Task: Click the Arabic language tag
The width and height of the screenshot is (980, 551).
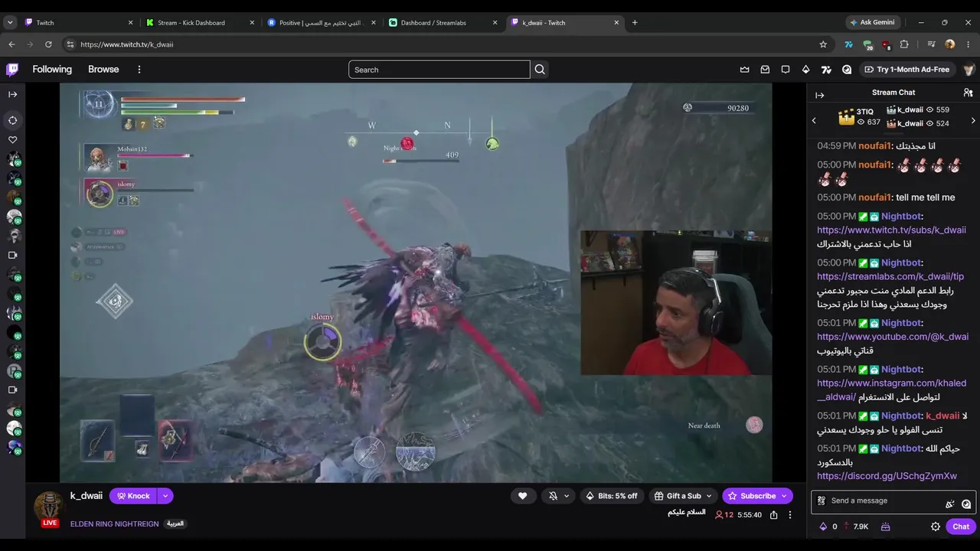Action: (x=175, y=524)
